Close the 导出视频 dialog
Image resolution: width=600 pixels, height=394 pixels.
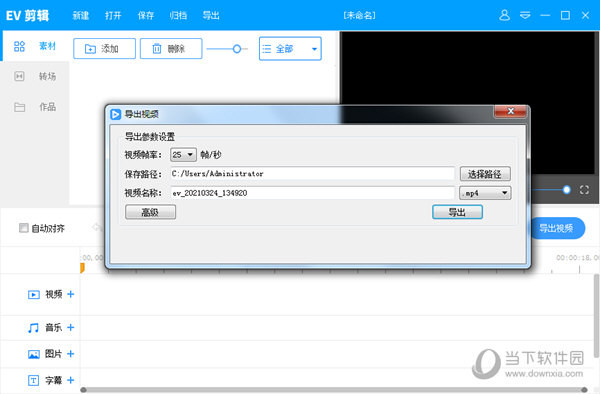pyautogui.click(x=510, y=111)
